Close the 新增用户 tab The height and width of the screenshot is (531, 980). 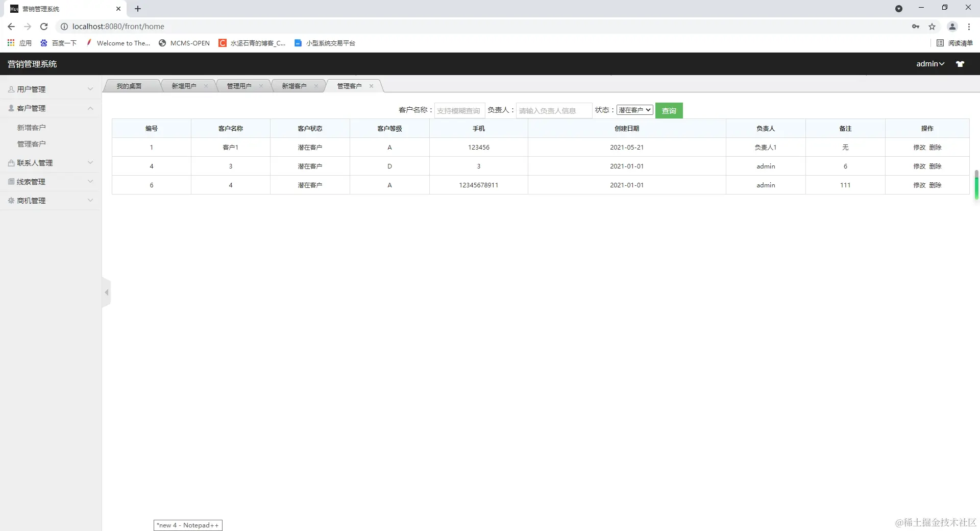point(206,86)
